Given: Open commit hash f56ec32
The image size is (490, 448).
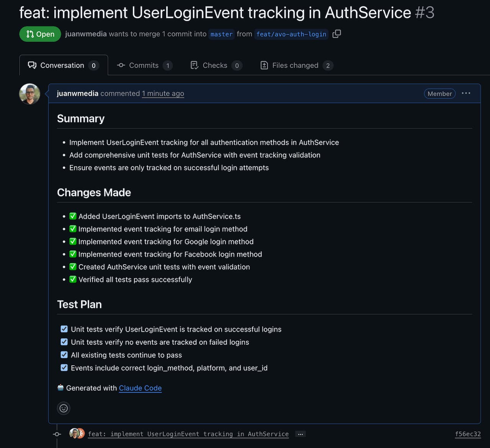Looking at the screenshot, I should point(467,434).
